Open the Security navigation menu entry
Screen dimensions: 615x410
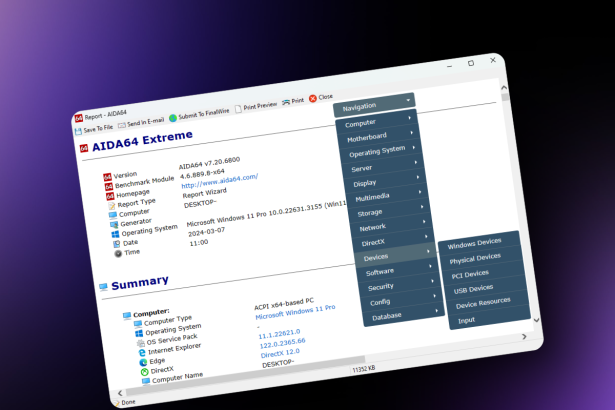(399, 285)
